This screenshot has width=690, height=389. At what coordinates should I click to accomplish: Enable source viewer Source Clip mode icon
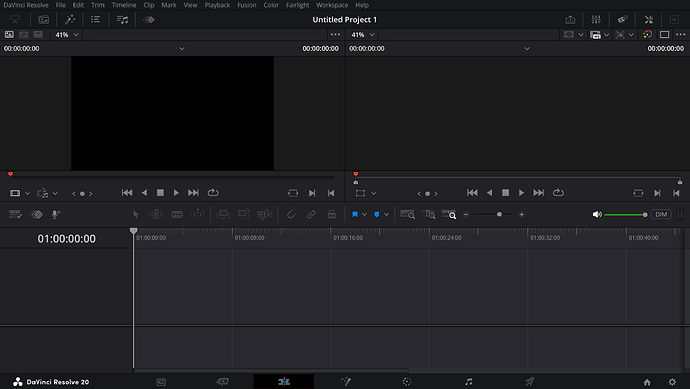(x=9, y=34)
